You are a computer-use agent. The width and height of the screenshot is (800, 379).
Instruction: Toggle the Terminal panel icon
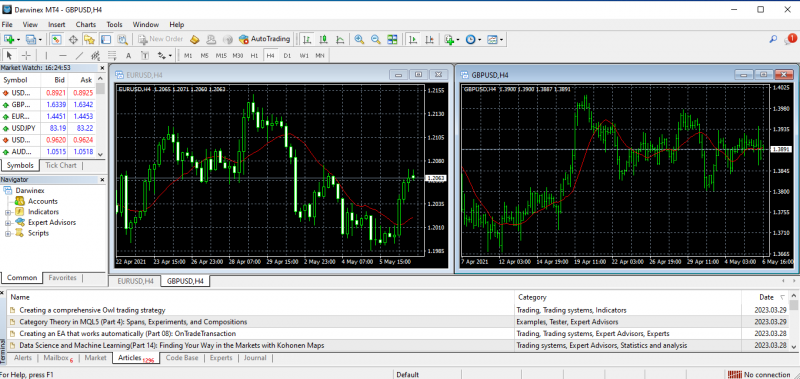(x=106, y=39)
